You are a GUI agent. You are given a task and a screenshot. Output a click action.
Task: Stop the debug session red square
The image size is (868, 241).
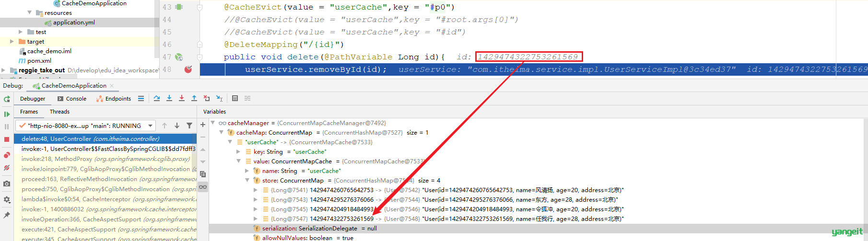7,139
